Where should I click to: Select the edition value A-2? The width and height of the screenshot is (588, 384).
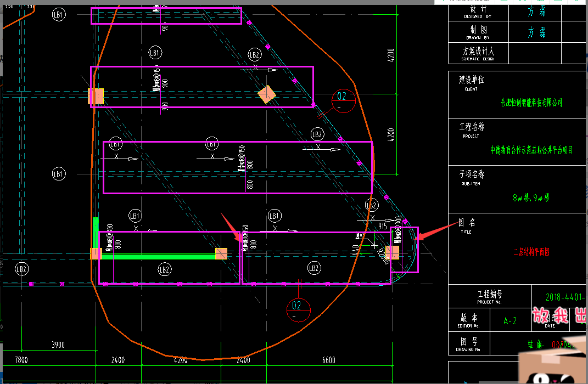coord(510,321)
